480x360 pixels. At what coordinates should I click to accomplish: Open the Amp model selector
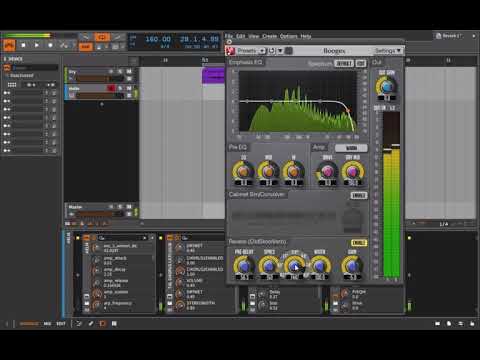coord(351,148)
